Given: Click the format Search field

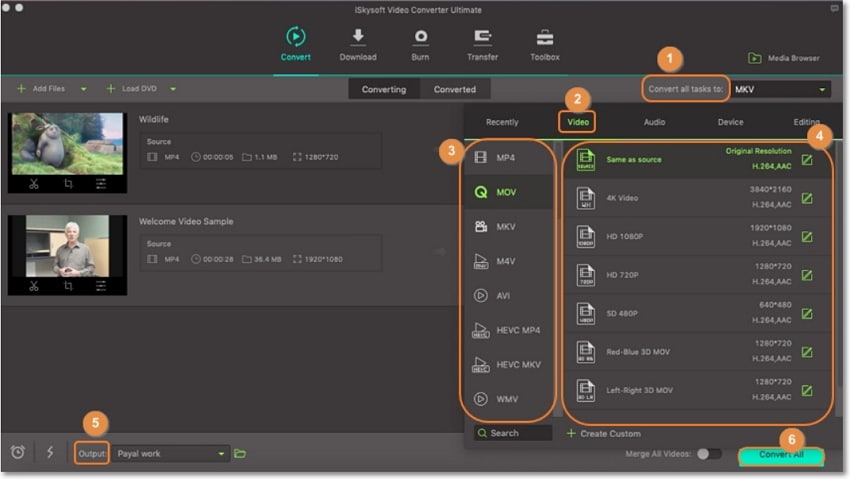Looking at the screenshot, I should click(513, 433).
